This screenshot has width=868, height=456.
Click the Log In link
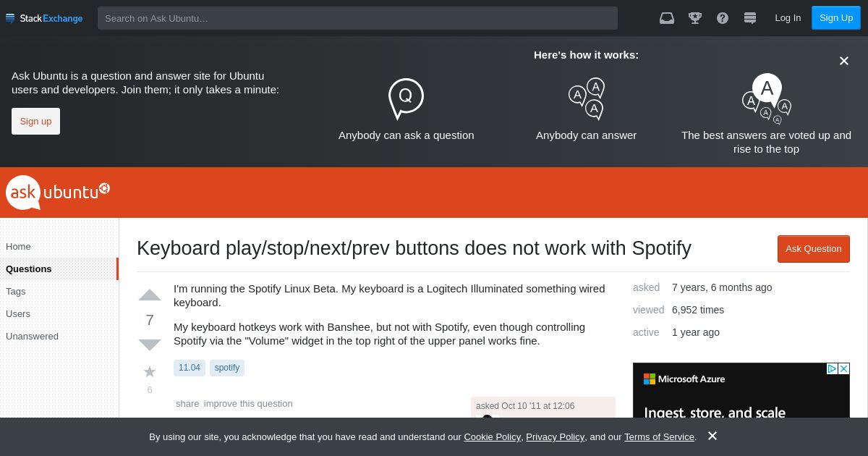(x=788, y=18)
